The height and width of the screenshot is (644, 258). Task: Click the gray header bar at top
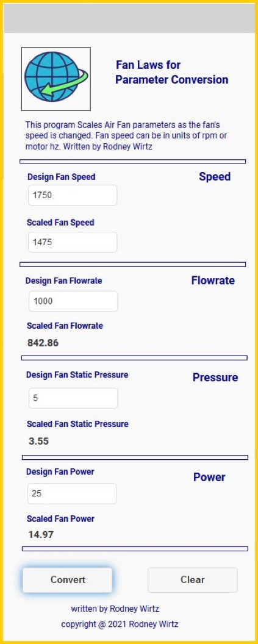(129, 18)
